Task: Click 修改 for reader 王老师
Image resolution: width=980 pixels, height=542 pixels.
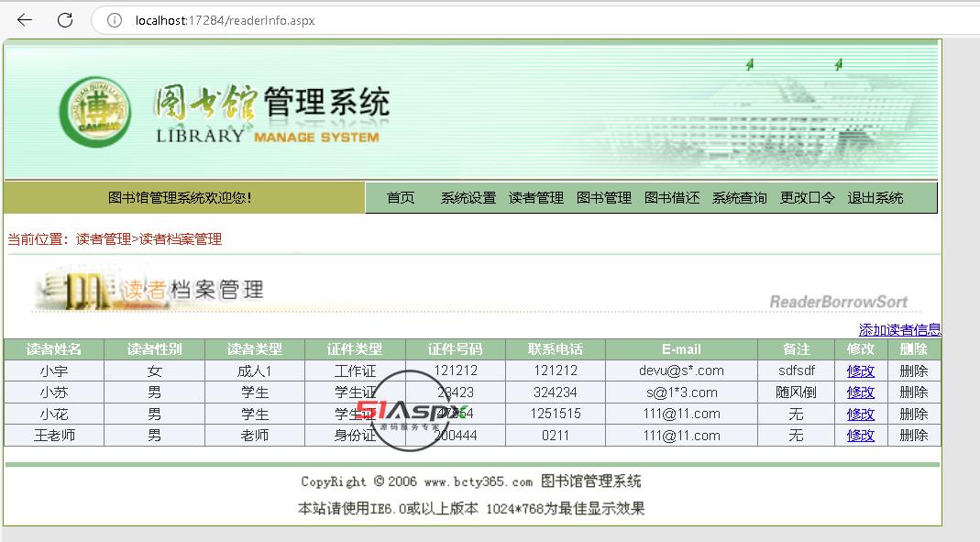Action: [x=861, y=436]
